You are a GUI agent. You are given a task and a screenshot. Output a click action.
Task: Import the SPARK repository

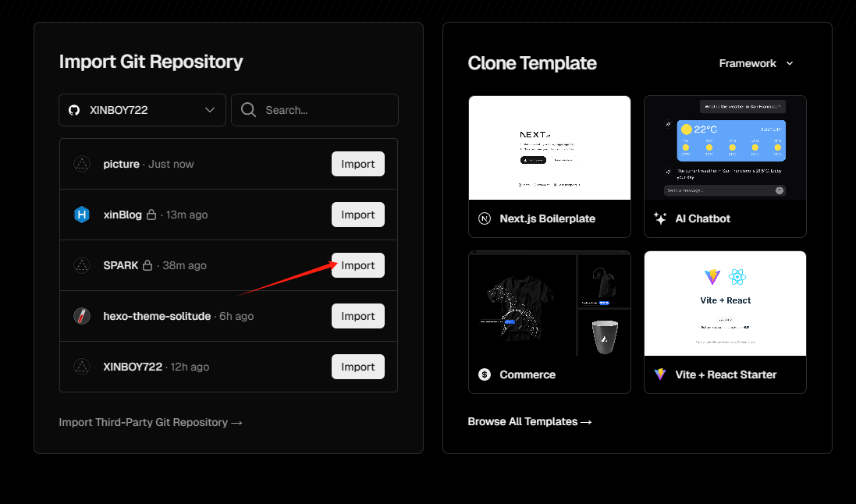point(358,265)
